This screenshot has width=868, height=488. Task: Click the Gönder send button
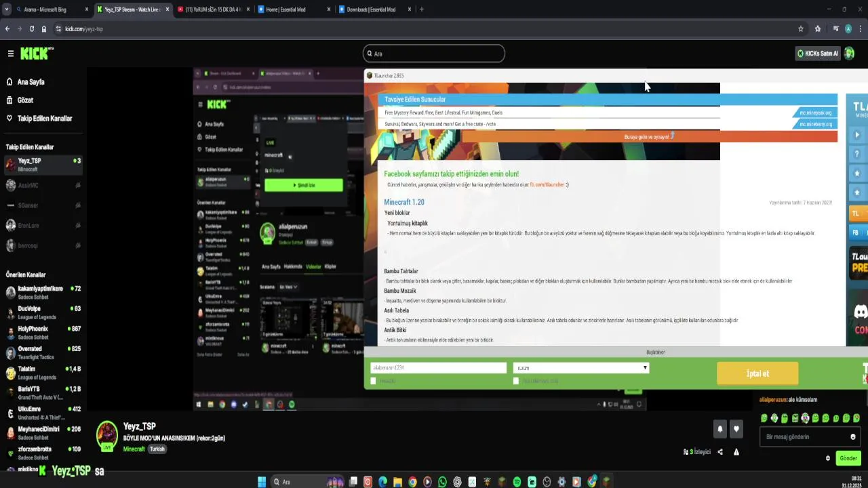tap(848, 458)
